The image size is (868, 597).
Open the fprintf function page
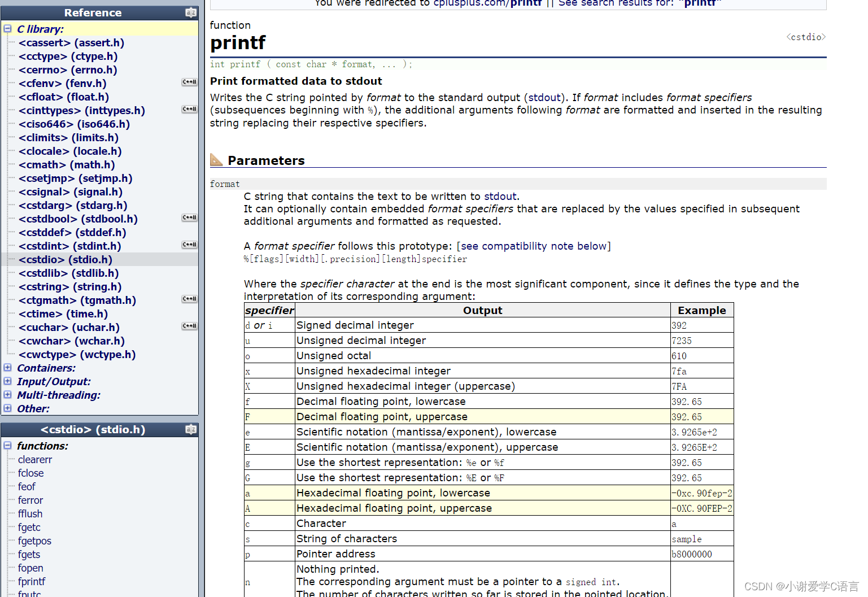coord(32,582)
